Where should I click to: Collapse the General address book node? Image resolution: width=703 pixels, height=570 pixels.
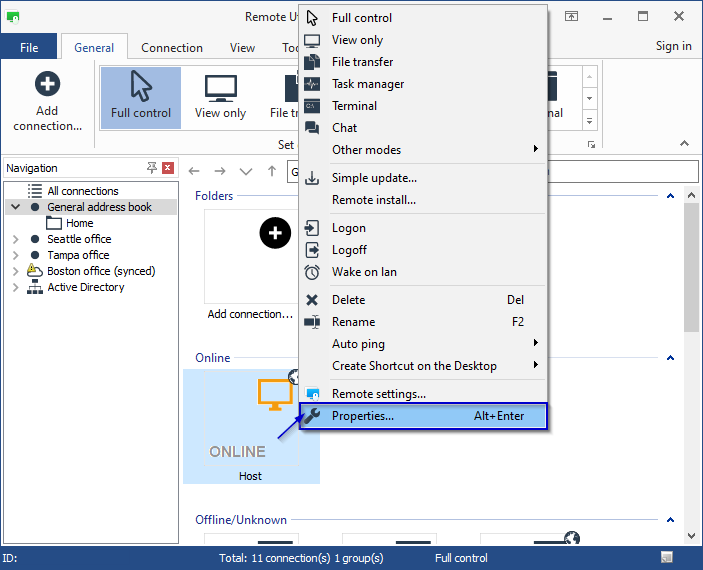pos(16,208)
